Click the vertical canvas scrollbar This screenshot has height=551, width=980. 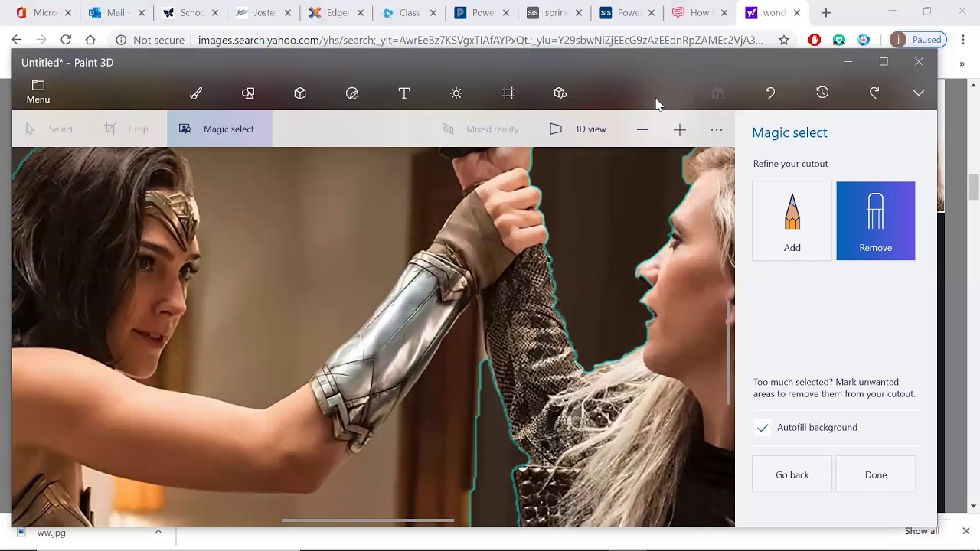(x=729, y=350)
